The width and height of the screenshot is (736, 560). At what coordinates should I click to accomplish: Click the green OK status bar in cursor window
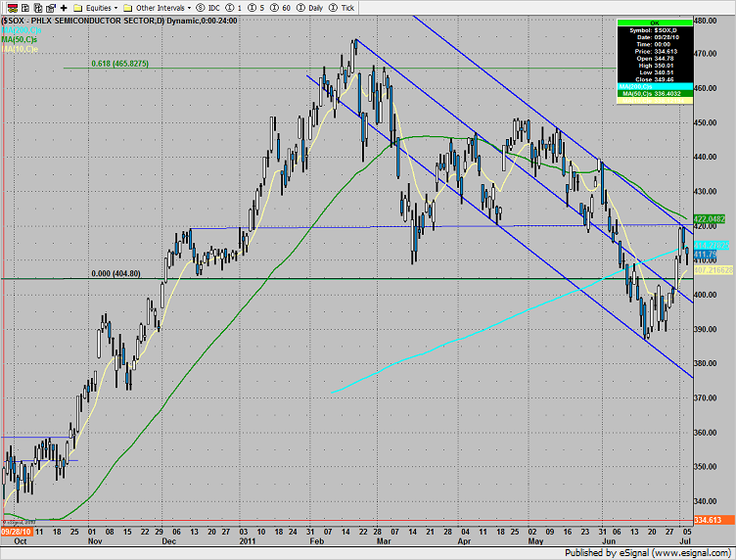point(655,23)
